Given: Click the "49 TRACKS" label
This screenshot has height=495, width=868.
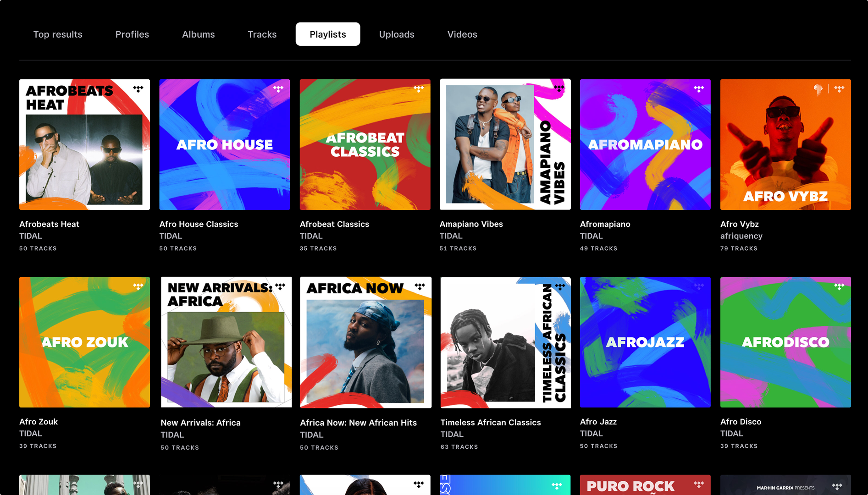Looking at the screenshot, I should (x=598, y=248).
